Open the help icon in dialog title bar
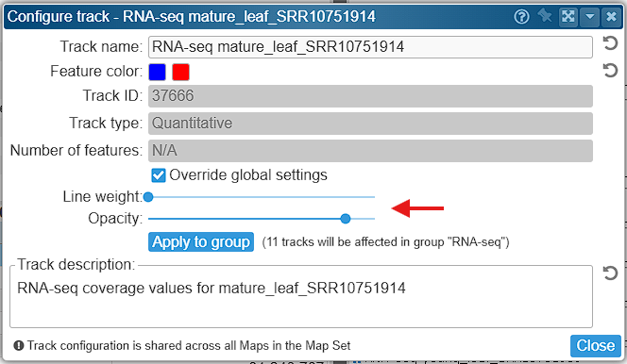Image resolution: width=627 pixels, height=364 pixels. (x=521, y=17)
